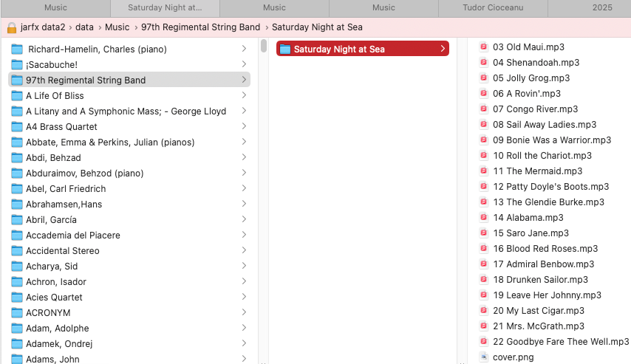This screenshot has height=364, width=631.
Task: Click the A Life Of Bliss folder icon
Action: tap(17, 96)
